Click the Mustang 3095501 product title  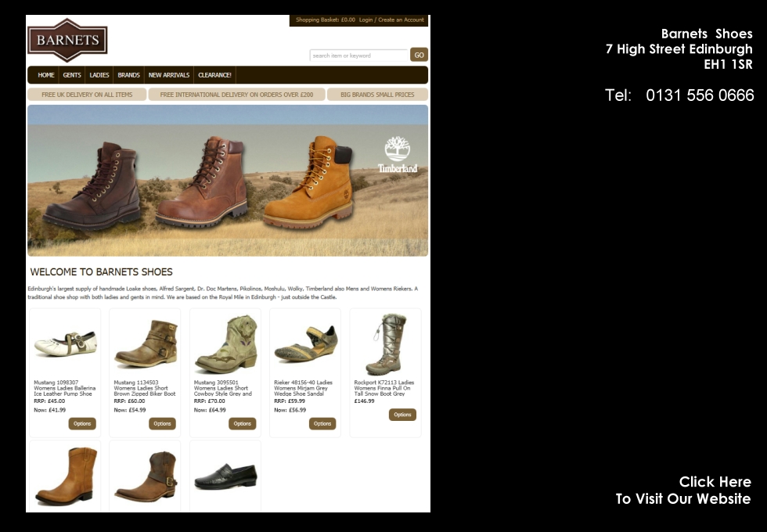pos(223,388)
